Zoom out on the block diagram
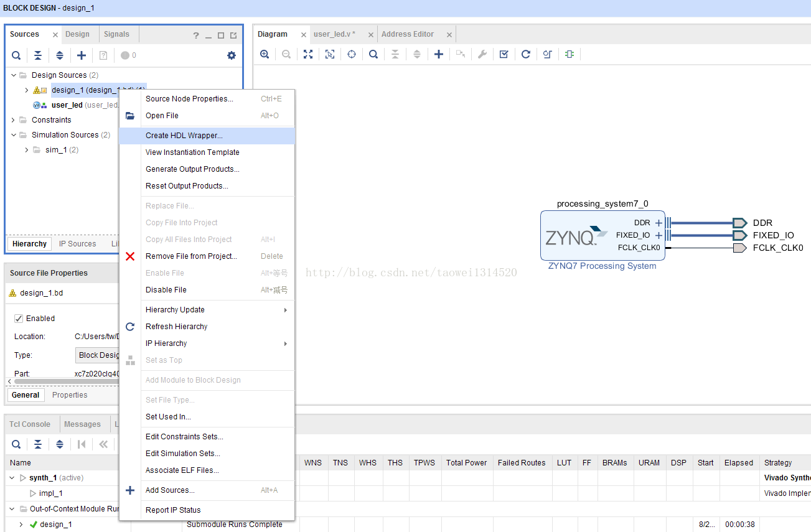 click(286, 54)
